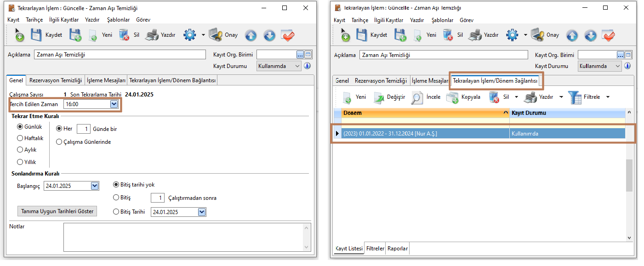The width and height of the screenshot is (644, 266).
Task: Click Yeni icon above the Dönem column
Action: coord(347,97)
